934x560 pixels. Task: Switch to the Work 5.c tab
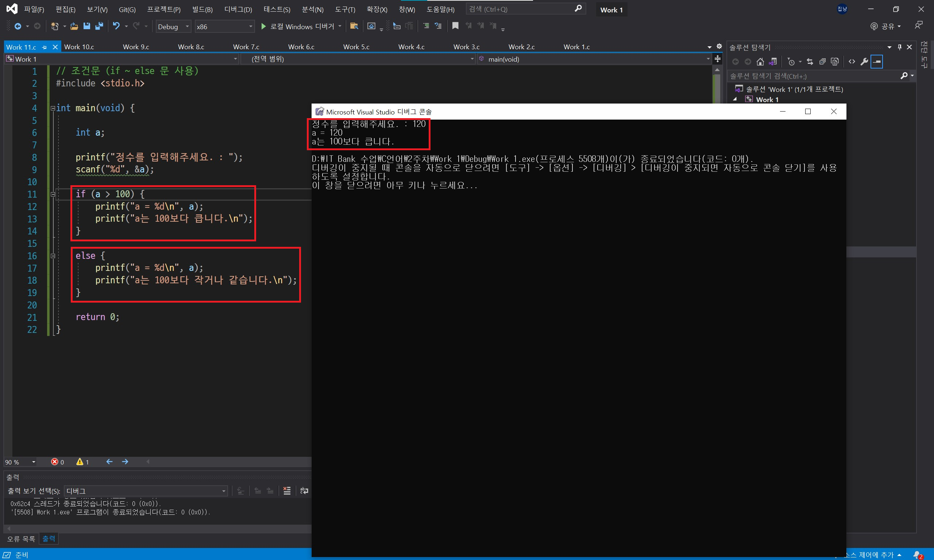coord(356,47)
